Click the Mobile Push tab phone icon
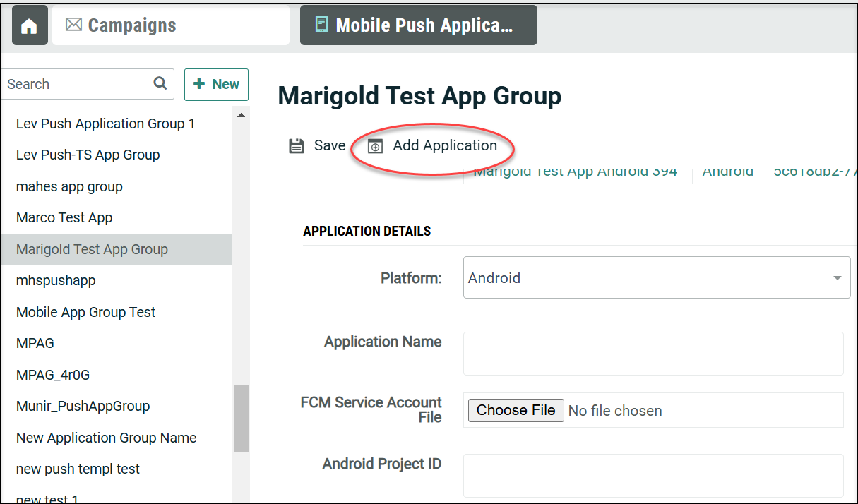 point(321,25)
